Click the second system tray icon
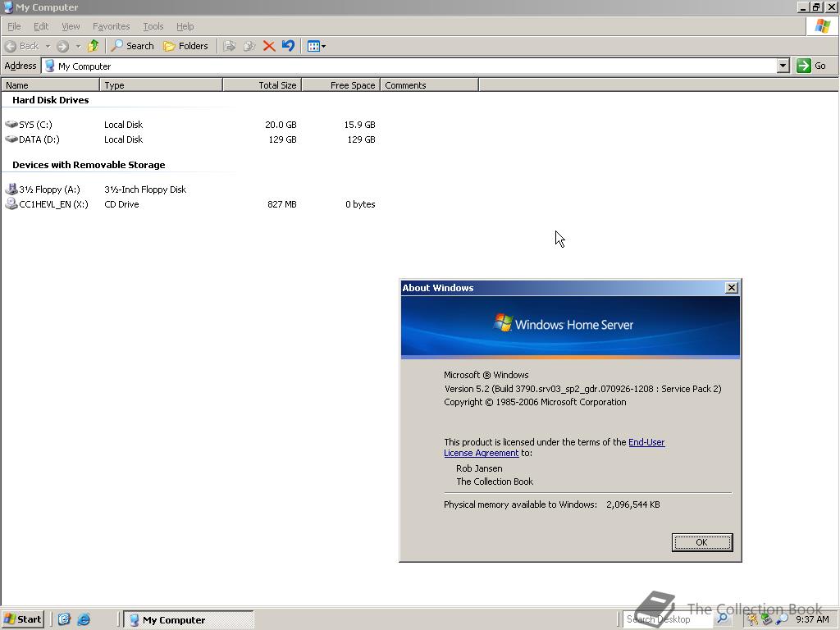840x630 pixels. click(767, 619)
